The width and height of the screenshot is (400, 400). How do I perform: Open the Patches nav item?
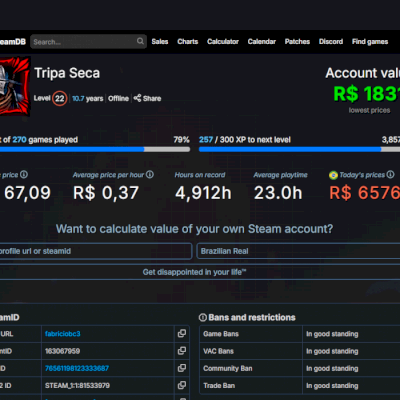point(297,42)
